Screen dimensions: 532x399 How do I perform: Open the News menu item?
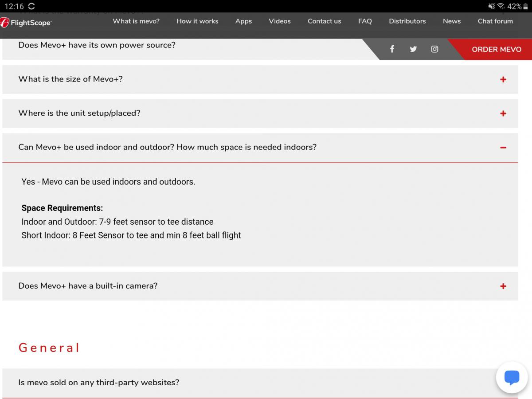[452, 21]
